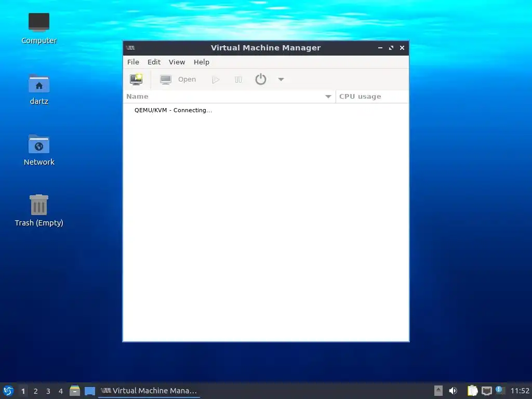Click the network connection tray icon
Viewport: 532px width, 399px height.
[x=486, y=391]
